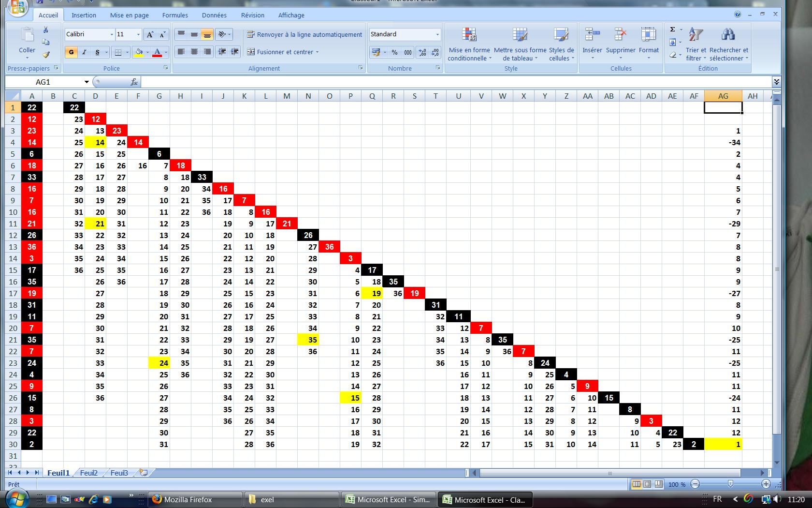The image size is (812, 508).
Task: Open the Feuil2 sheet tab
Action: tap(88, 473)
